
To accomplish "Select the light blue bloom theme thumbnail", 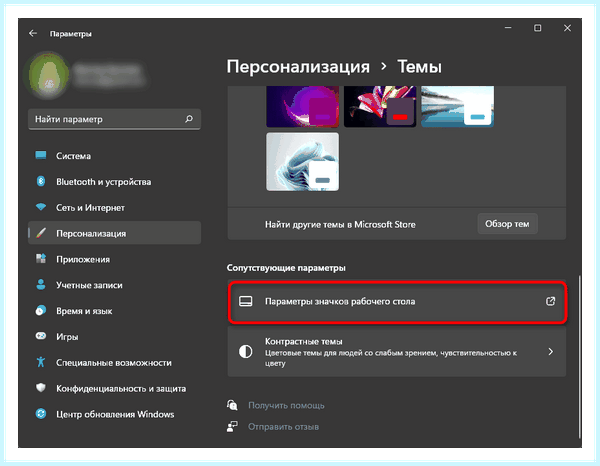I will click(303, 161).
